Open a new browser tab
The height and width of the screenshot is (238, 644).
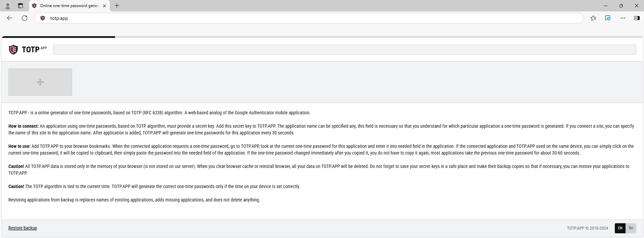click(x=117, y=6)
